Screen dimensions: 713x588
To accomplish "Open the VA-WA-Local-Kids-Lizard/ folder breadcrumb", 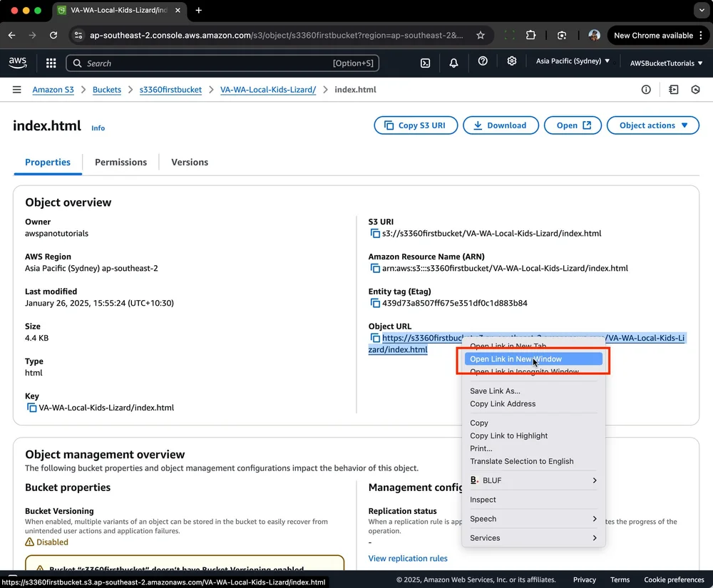I will (268, 90).
